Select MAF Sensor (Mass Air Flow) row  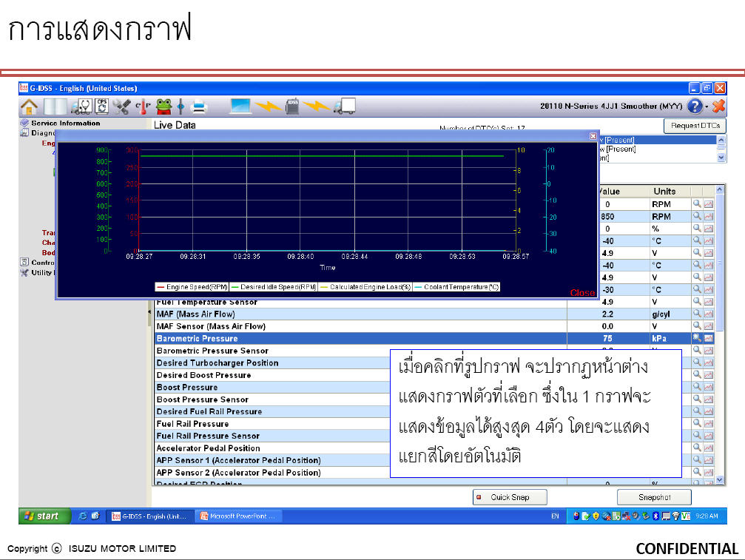[x=435, y=326]
